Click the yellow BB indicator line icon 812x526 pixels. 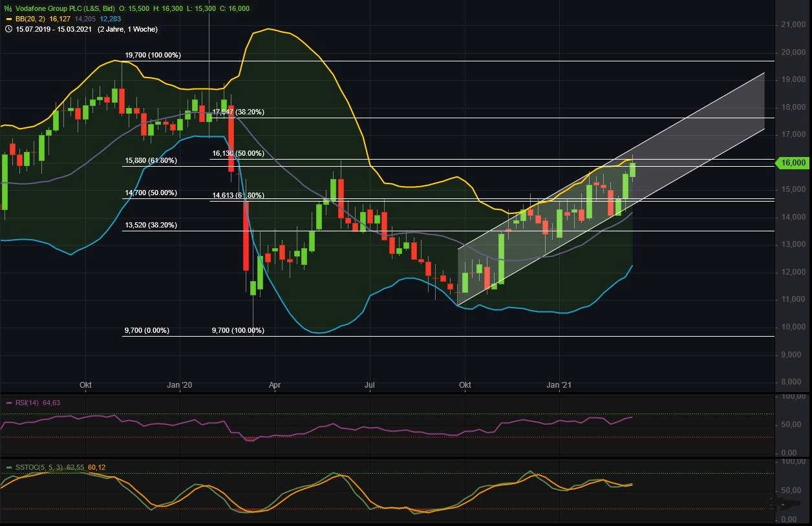pyautogui.click(x=8, y=19)
